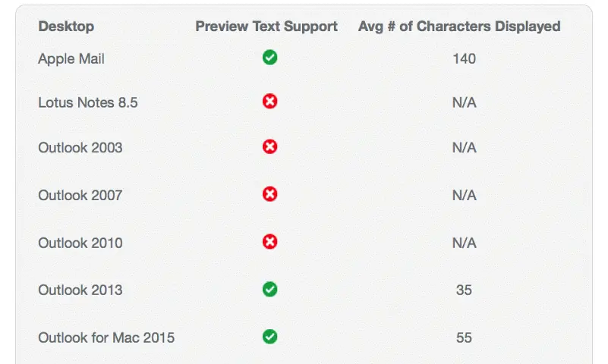608x364 pixels.
Task: Click the 35 characters value for Outlook 2013
Action: pos(464,290)
